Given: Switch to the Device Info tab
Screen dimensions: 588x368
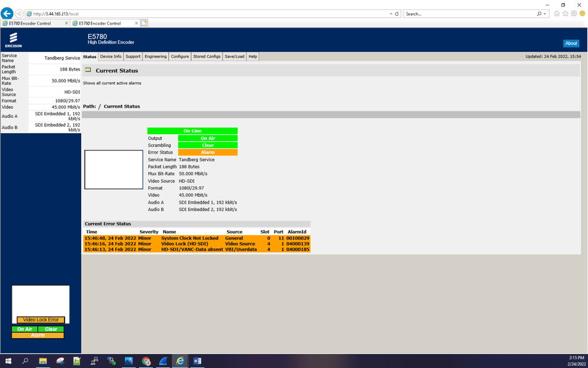Looking at the screenshot, I should click(111, 56).
